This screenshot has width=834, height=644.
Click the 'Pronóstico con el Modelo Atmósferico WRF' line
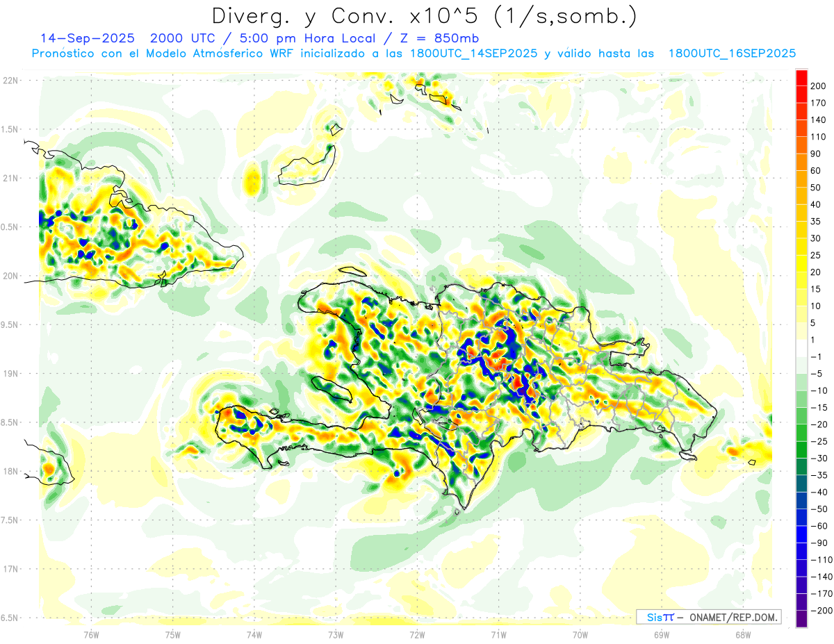163,53
